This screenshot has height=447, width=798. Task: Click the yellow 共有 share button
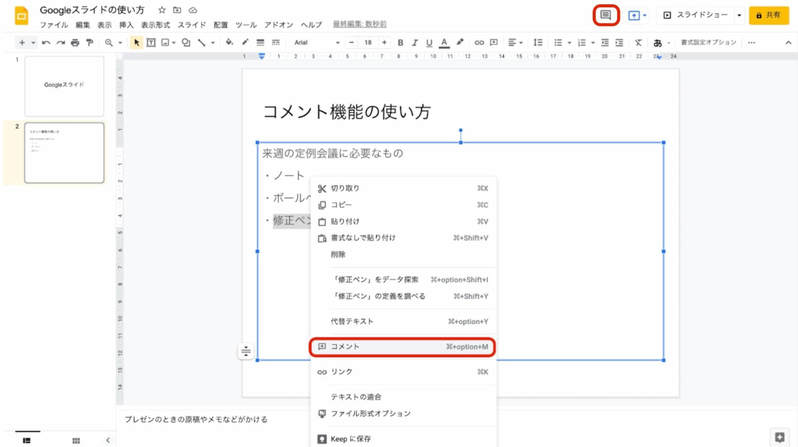point(768,15)
